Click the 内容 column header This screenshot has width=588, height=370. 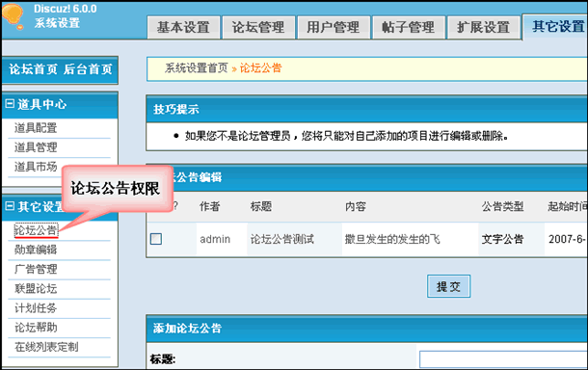[x=356, y=206]
